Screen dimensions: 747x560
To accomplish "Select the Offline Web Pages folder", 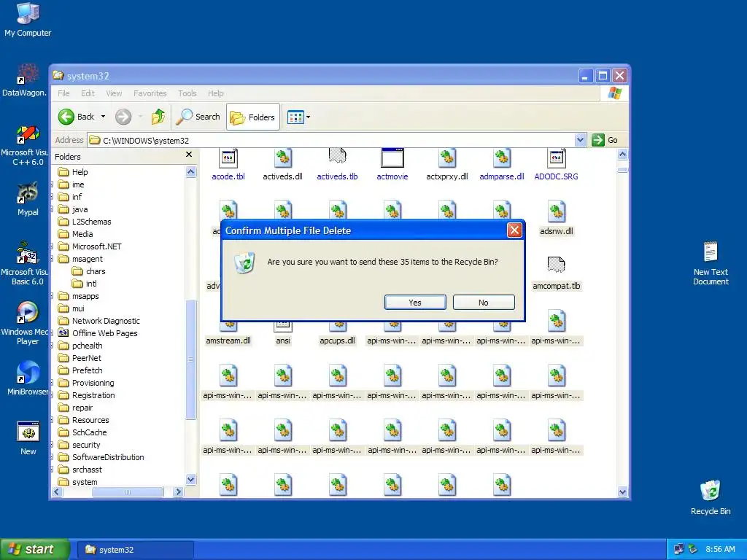I will (98, 332).
